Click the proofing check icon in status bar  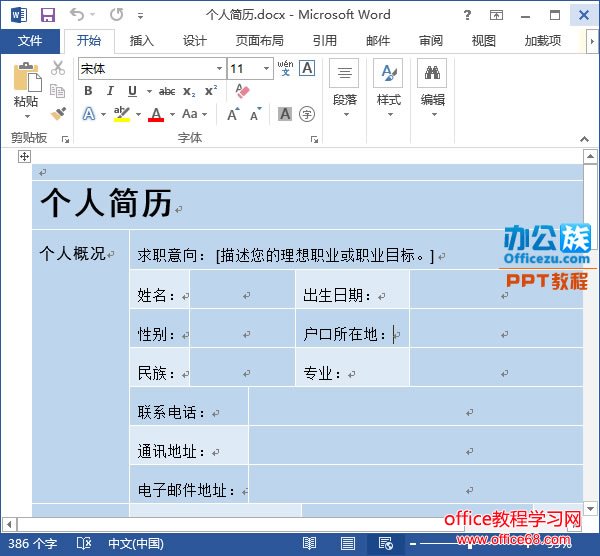84,544
